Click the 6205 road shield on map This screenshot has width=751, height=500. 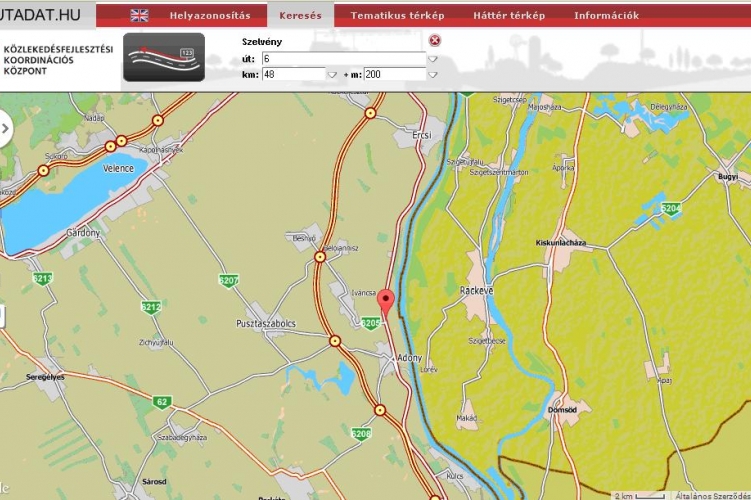coord(371,322)
